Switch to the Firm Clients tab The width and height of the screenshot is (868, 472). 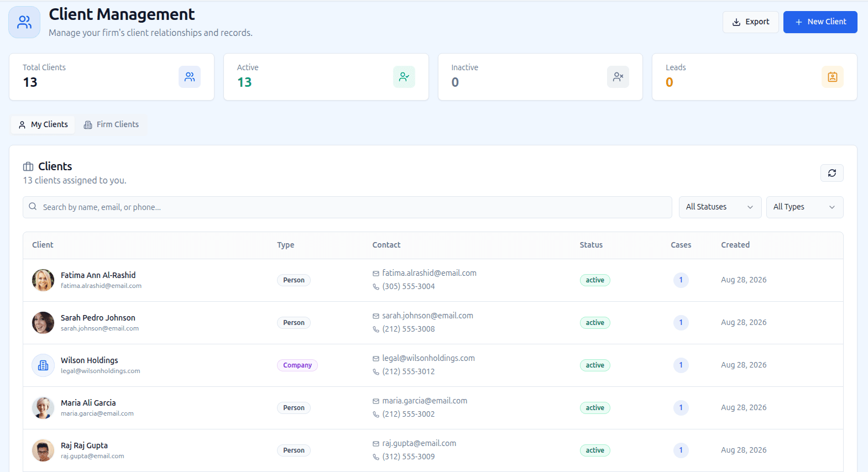click(111, 124)
